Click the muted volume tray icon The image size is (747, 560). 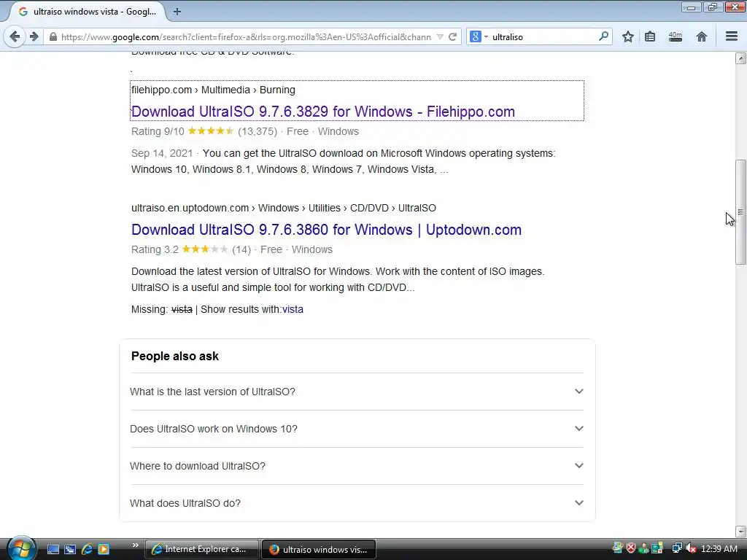(x=691, y=548)
